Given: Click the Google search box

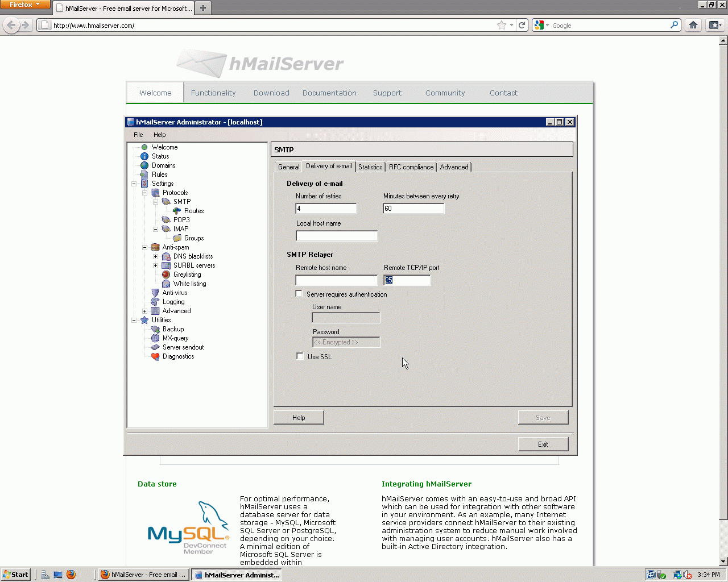Looking at the screenshot, I should 610,26.
